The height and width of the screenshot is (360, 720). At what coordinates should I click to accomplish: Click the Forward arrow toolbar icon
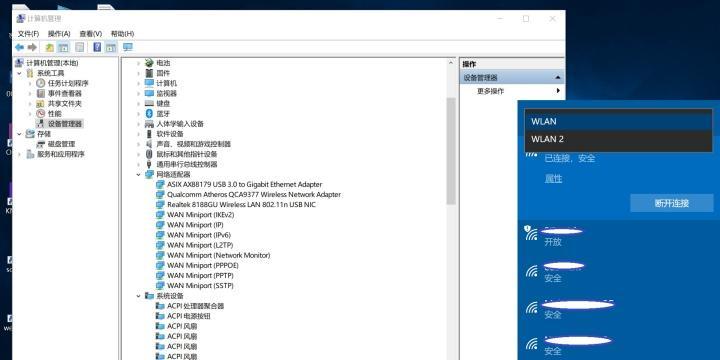(32, 47)
